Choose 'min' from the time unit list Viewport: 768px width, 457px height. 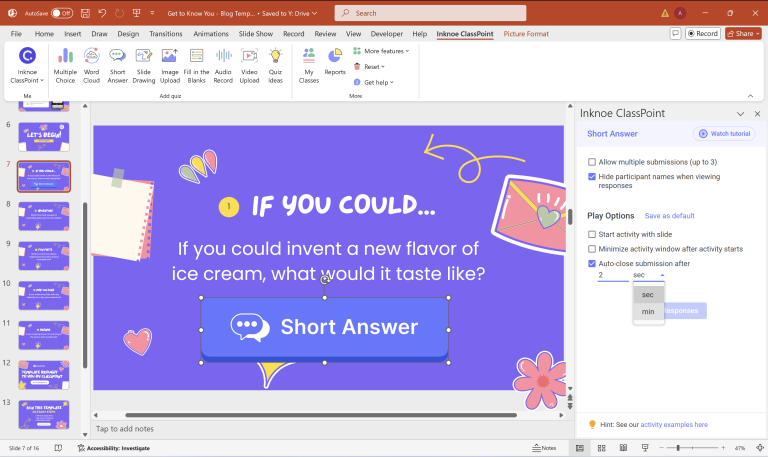648,312
